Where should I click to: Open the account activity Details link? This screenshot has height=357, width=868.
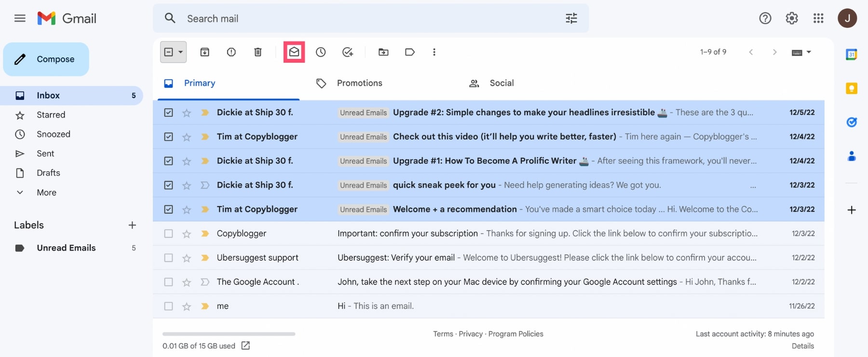click(802, 346)
